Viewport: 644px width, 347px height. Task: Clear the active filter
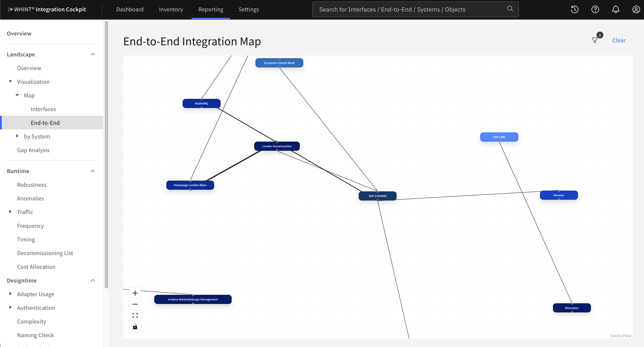(619, 40)
